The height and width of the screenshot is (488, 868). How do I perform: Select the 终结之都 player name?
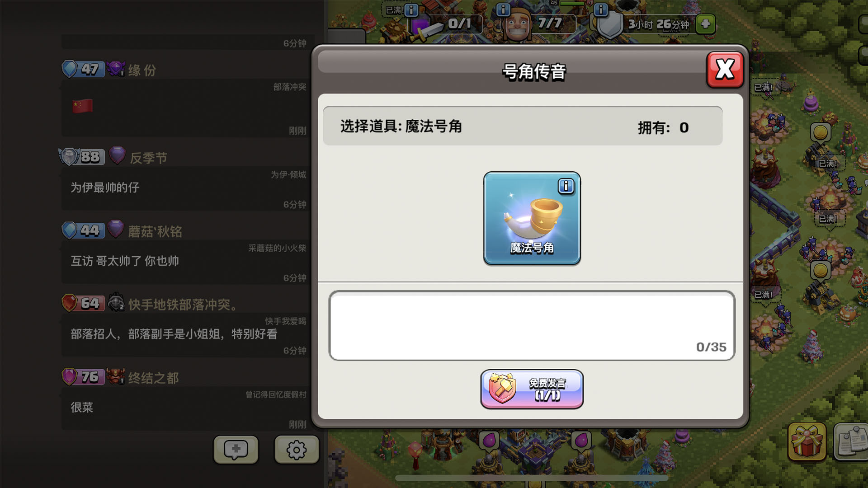(153, 378)
